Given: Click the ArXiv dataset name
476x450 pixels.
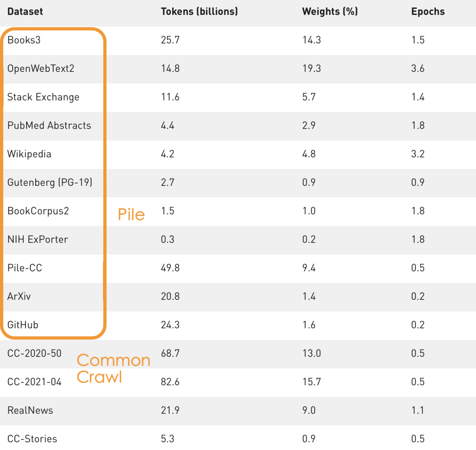Looking at the screenshot, I should point(19,297).
